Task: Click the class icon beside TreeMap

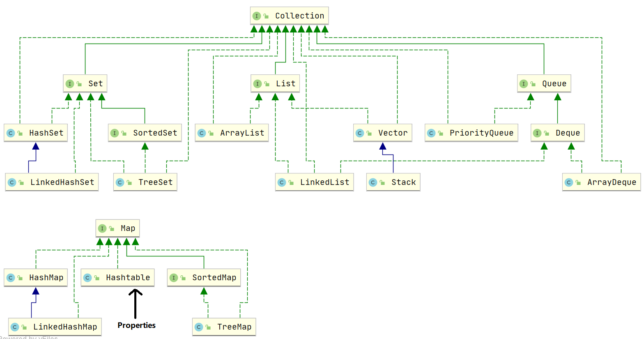Action: (199, 327)
